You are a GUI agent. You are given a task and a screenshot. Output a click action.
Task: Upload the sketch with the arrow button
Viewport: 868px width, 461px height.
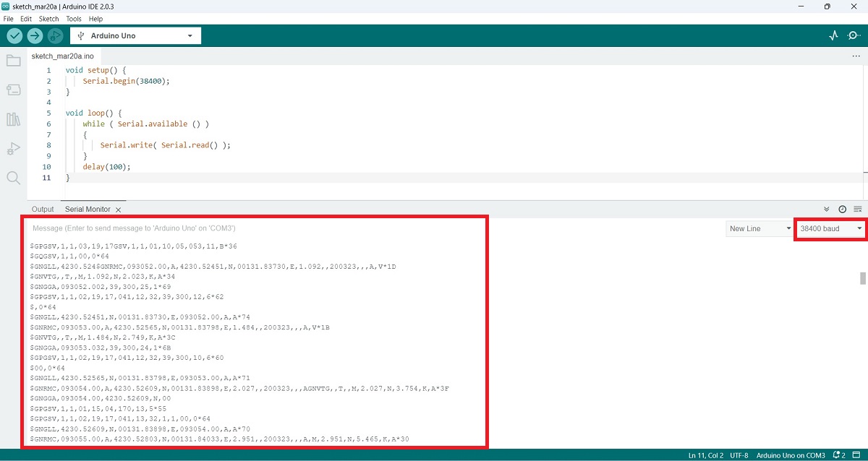tap(35, 35)
